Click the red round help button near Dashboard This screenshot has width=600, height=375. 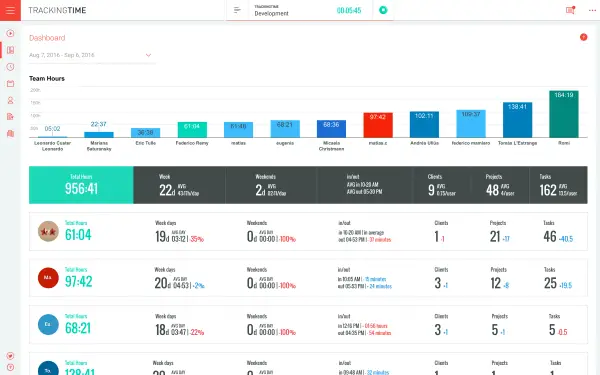(x=584, y=37)
